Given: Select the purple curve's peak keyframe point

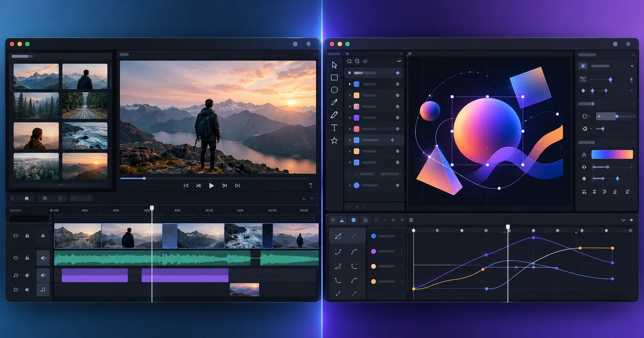Looking at the screenshot, I should [533, 237].
